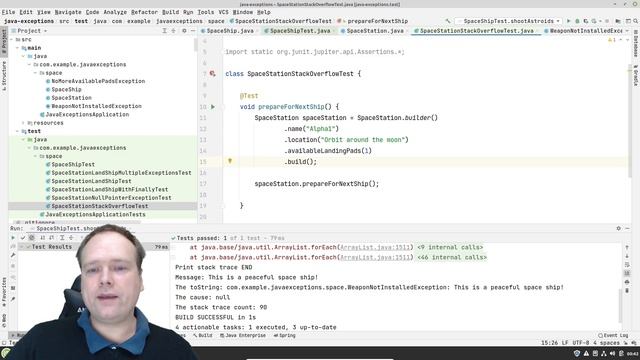Toggle Show Ignored tests in Run panel
The width and height of the screenshot is (640, 360).
[31, 238]
